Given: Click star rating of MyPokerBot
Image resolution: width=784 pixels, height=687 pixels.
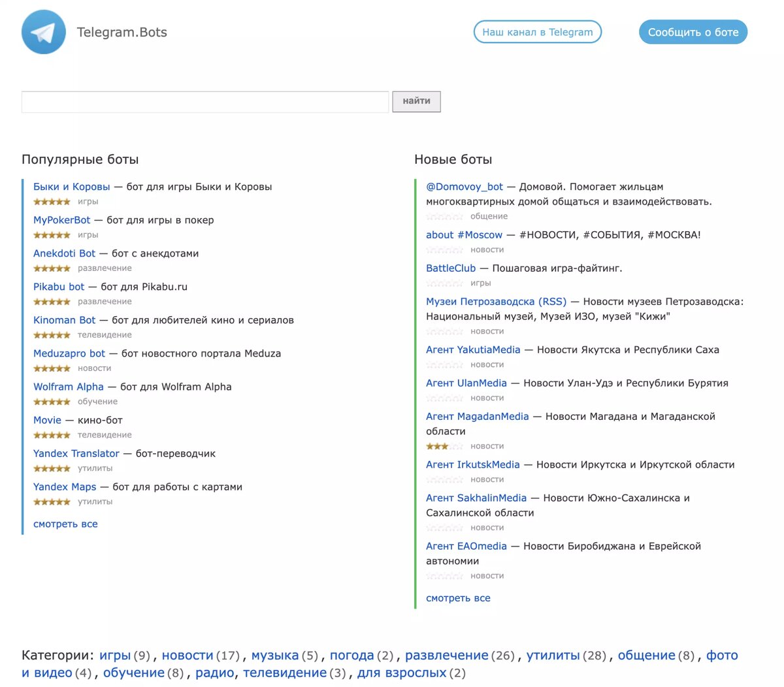Looking at the screenshot, I should (x=52, y=235).
